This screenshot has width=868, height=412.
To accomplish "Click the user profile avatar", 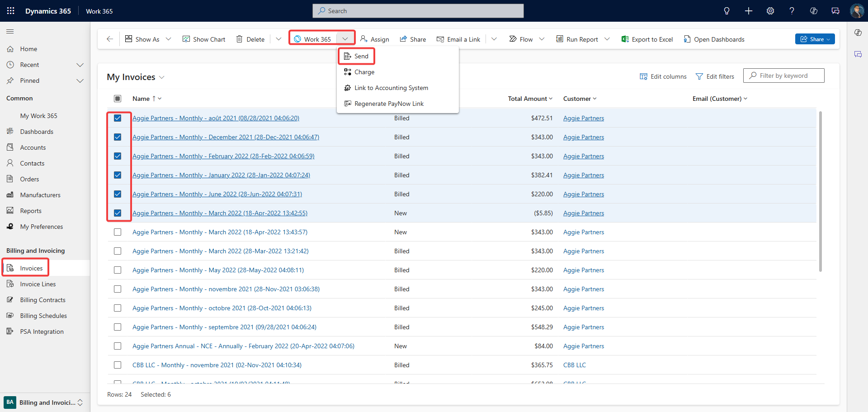I will 857,11.
